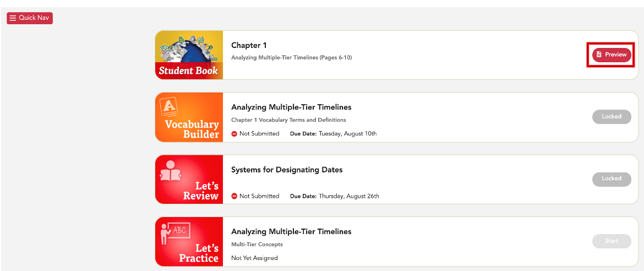644x271 pixels.
Task: Open the Systems for Designating Dates title
Action: pos(287,170)
